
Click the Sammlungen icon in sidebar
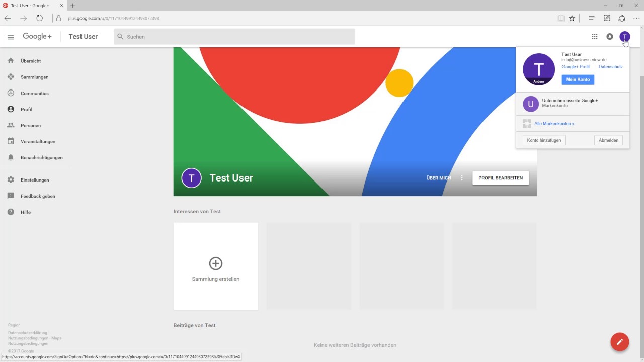11,77
